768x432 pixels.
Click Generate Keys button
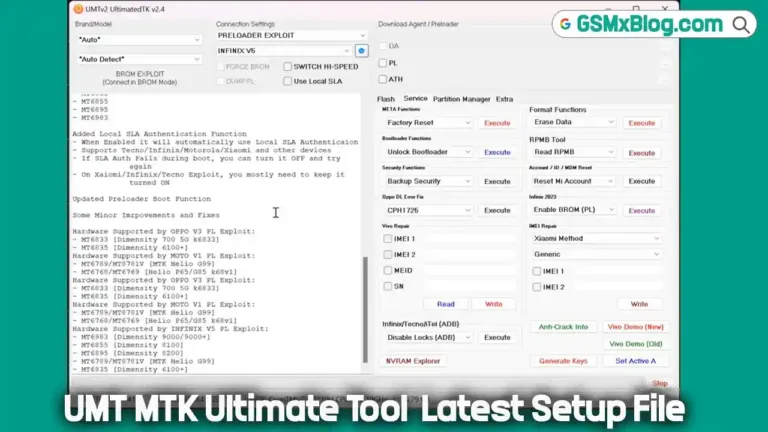563,361
